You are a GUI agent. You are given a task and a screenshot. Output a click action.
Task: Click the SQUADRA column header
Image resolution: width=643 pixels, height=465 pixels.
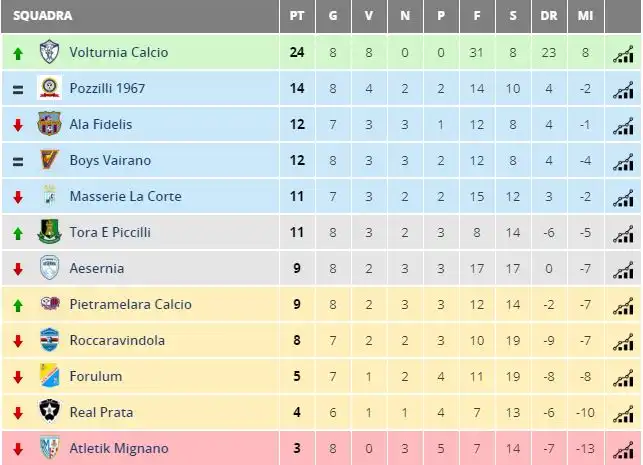(42, 16)
